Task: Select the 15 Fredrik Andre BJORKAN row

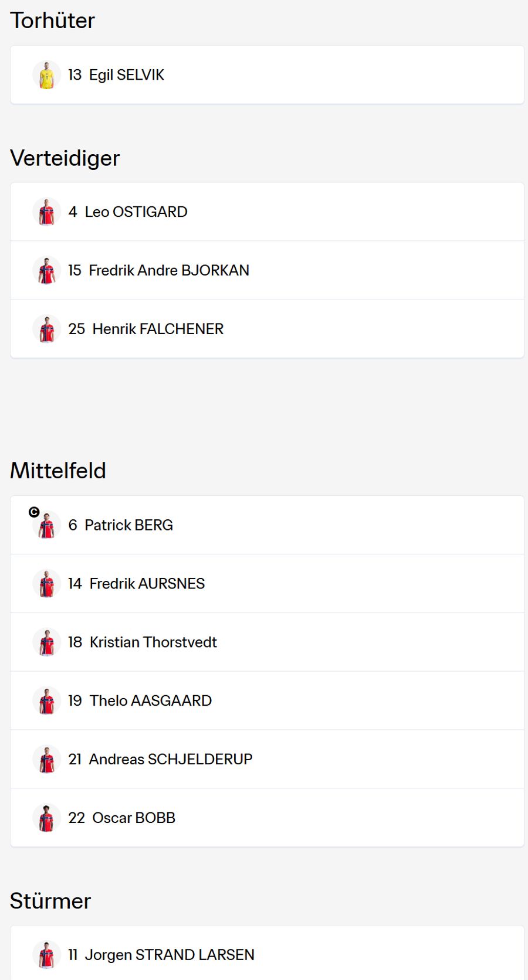Action: 267,270
